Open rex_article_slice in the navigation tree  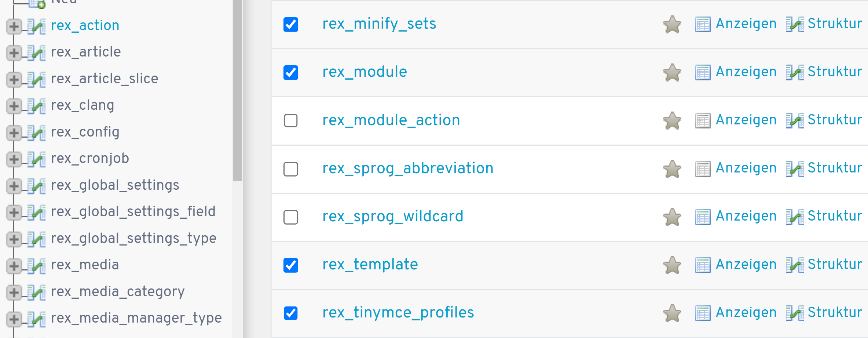click(x=105, y=79)
